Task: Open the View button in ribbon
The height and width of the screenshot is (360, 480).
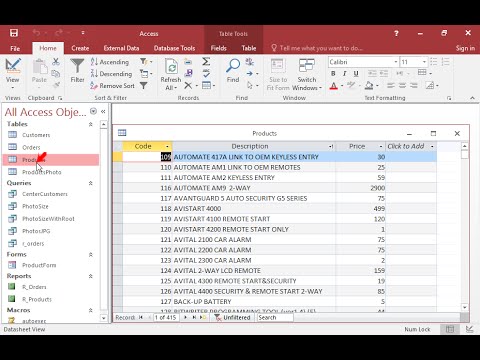Action: 12,74
